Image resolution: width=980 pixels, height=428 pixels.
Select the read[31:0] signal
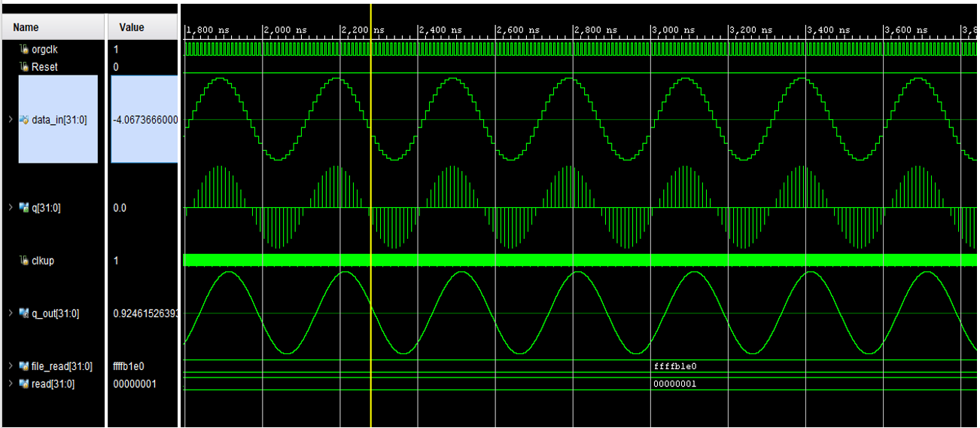[53, 384]
